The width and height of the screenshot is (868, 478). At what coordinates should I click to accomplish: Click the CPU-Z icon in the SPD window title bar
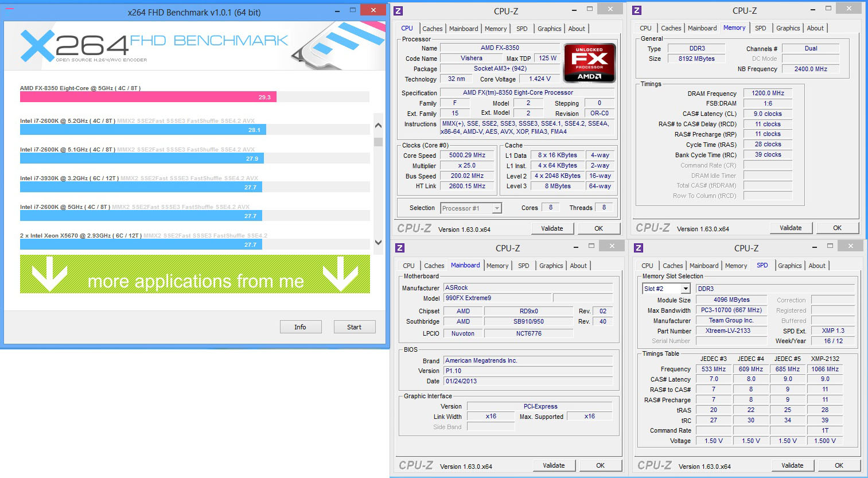click(x=639, y=248)
